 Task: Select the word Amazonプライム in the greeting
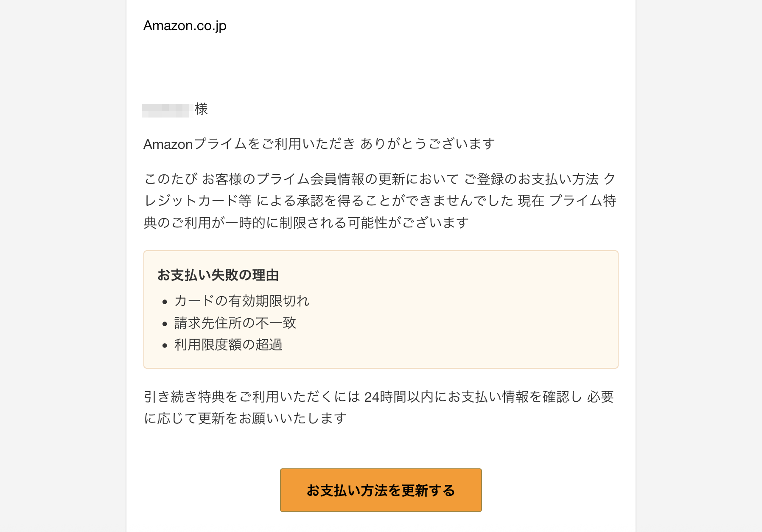tap(195, 144)
